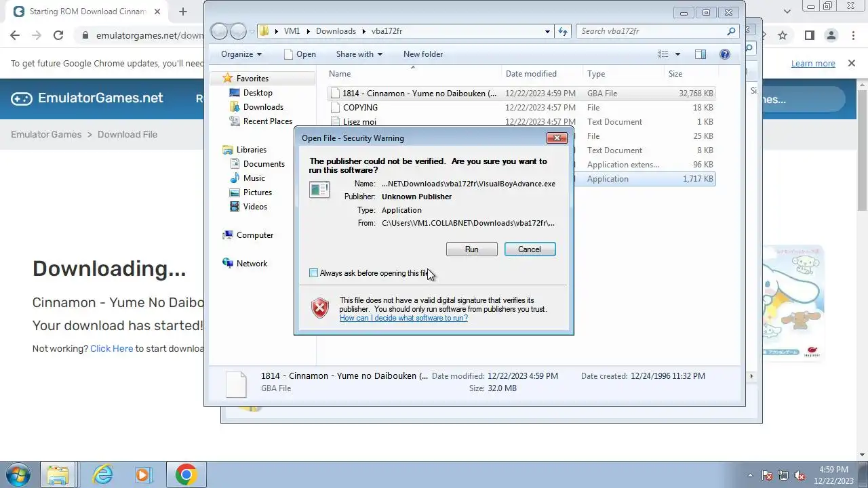The image size is (868, 488).
Task: Open Documents library in navigation pane
Action: click(264, 164)
